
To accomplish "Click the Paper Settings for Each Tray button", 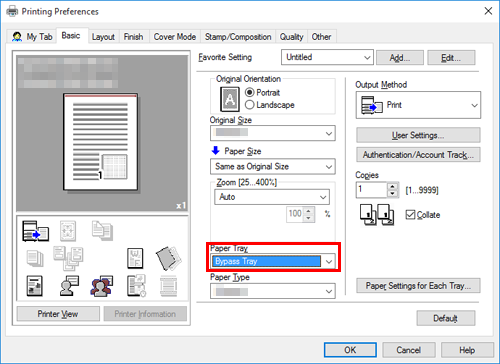I will [x=418, y=286].
